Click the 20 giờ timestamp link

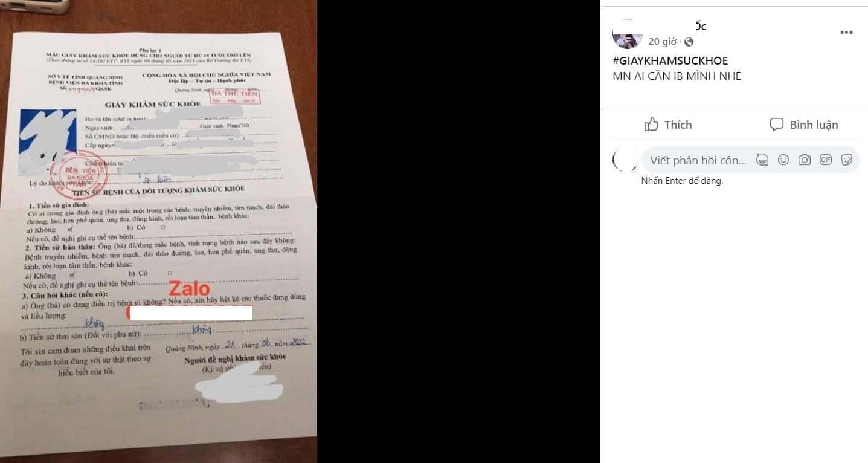[663, 42]
